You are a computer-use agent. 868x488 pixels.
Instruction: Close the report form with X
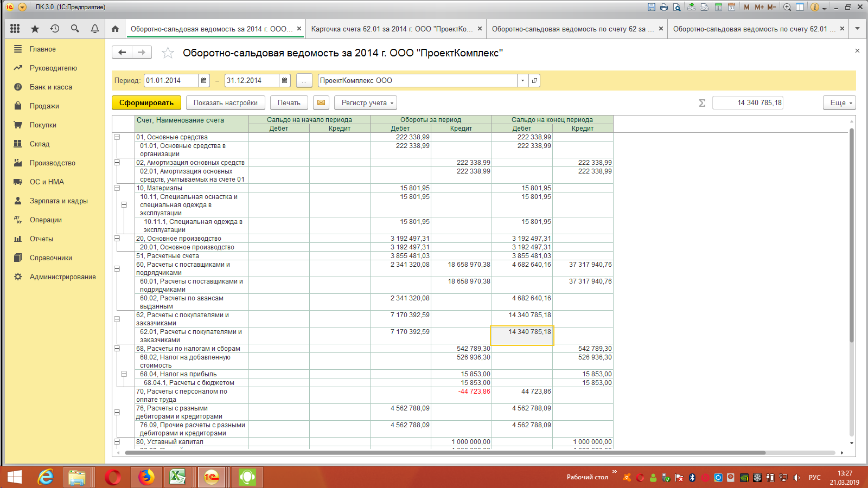pyautogui.click(x=857, y=51)
